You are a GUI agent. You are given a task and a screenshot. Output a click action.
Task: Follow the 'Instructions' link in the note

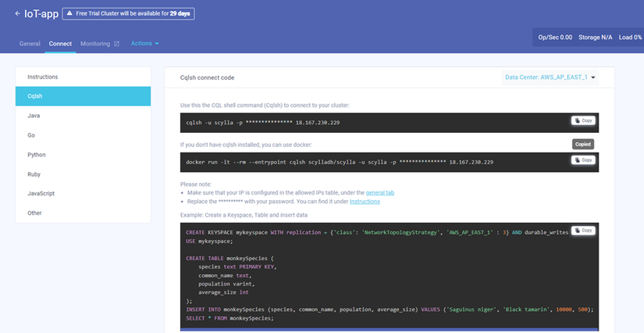[365, 202]
